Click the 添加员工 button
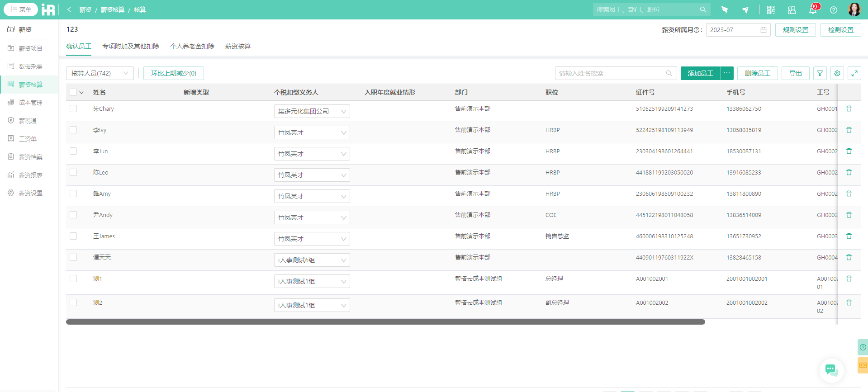The height and width of the screenshot is (392, 868). (x=700, y=73)
